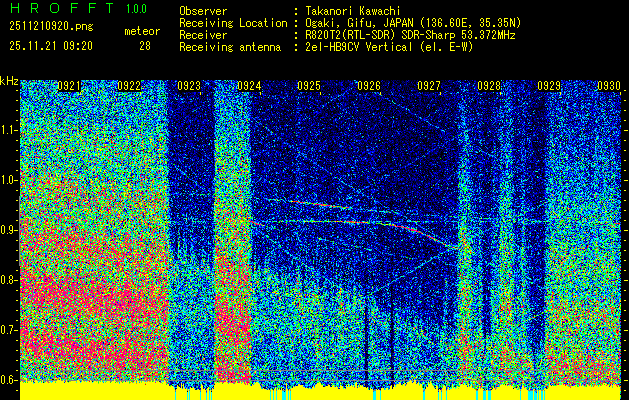Click the Receiving antenna label
This screenshot has height=400, width=629.
tap(230, 47)
